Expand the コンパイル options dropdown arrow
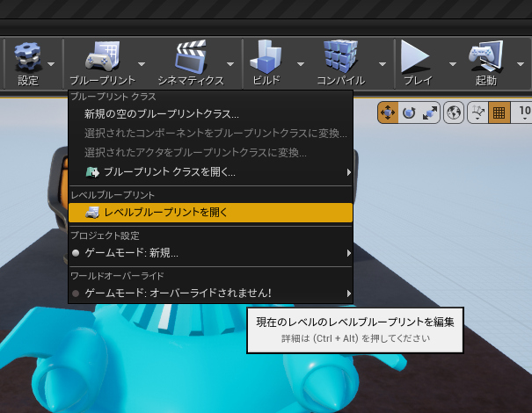 click(383, 64)
